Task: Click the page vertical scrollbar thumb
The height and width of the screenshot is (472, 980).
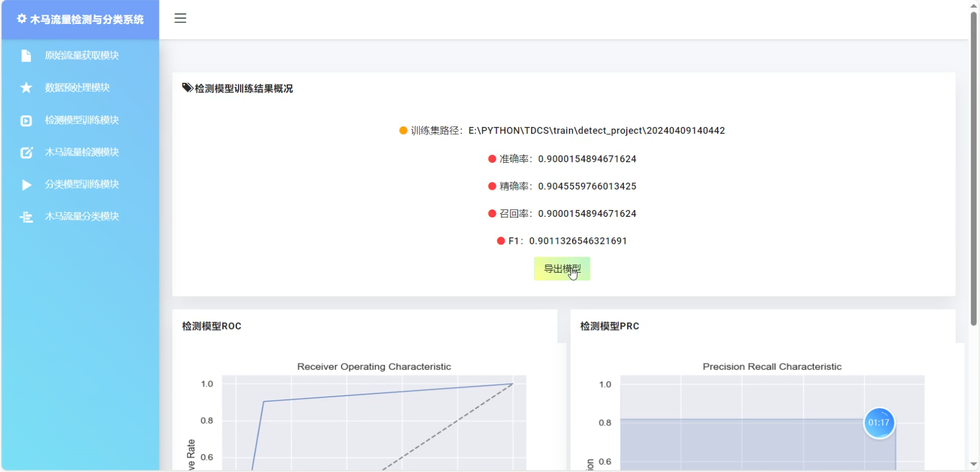Action: coord(974,168)
